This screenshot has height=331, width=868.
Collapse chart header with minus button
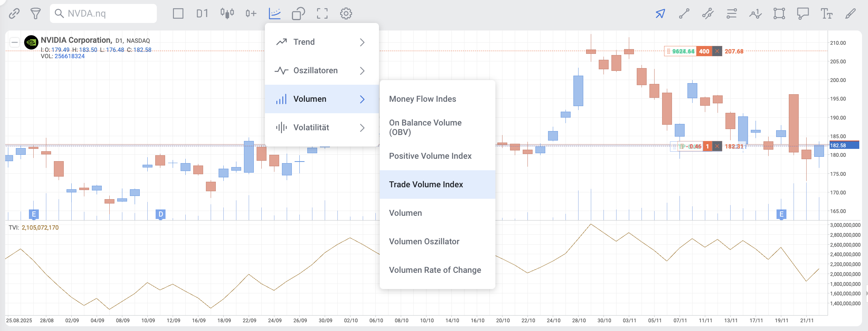(15, 42)
